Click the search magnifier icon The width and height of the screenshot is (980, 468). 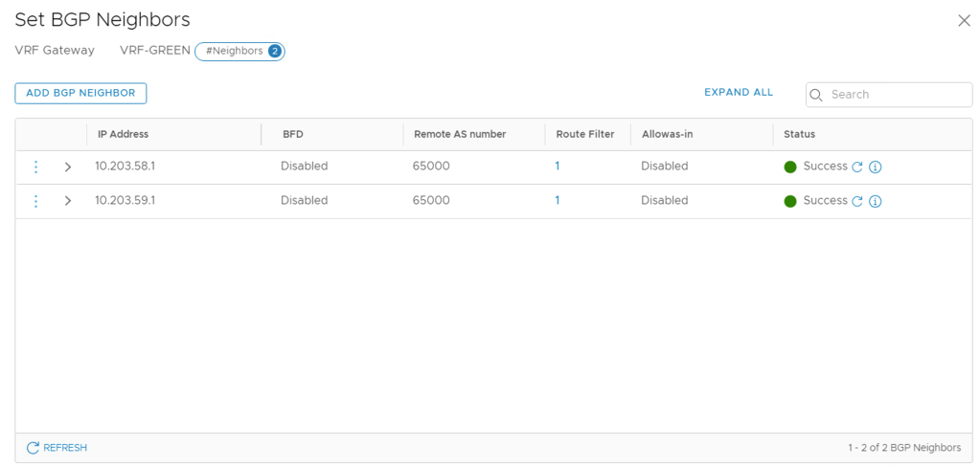point(817,95)
